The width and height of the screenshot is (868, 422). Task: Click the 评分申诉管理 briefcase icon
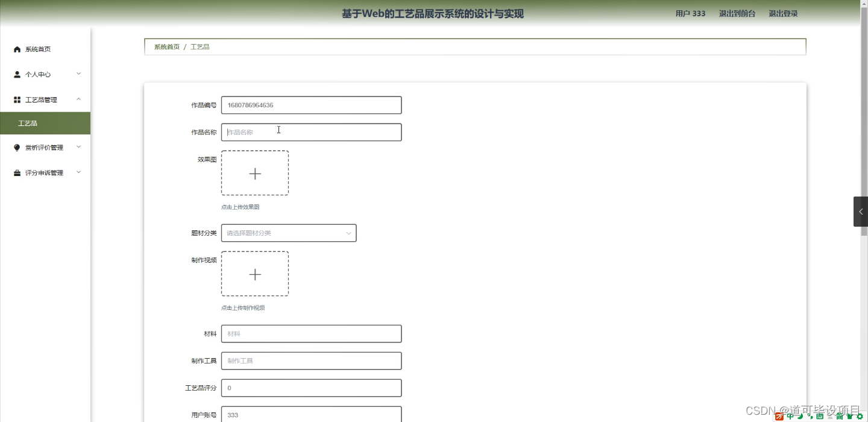click(16, 172)
